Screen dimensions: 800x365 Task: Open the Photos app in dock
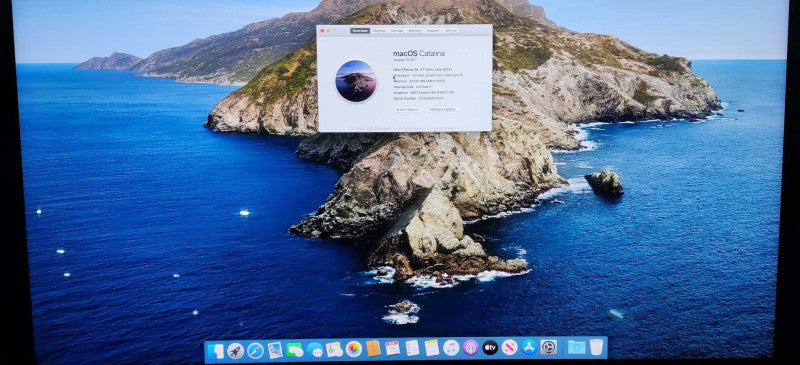354,349
